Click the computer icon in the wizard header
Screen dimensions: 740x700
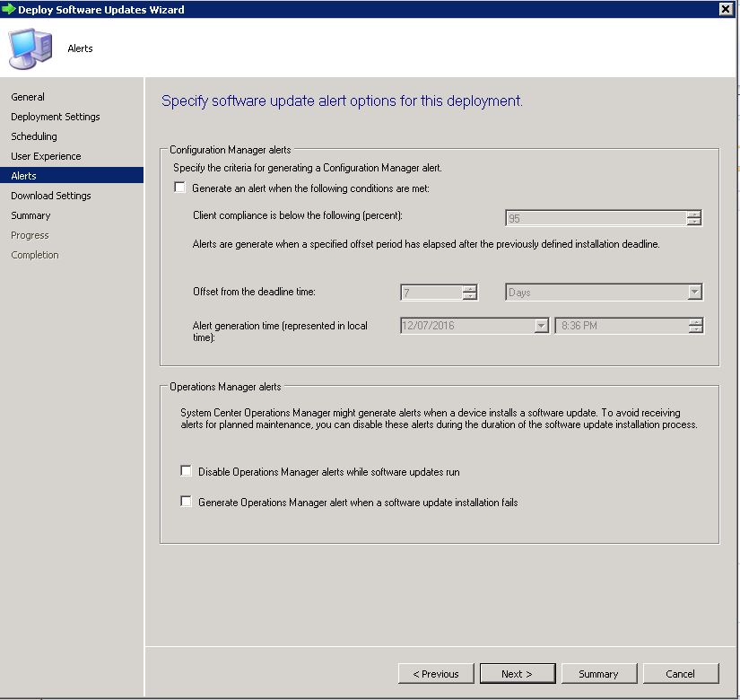[30, 48]
